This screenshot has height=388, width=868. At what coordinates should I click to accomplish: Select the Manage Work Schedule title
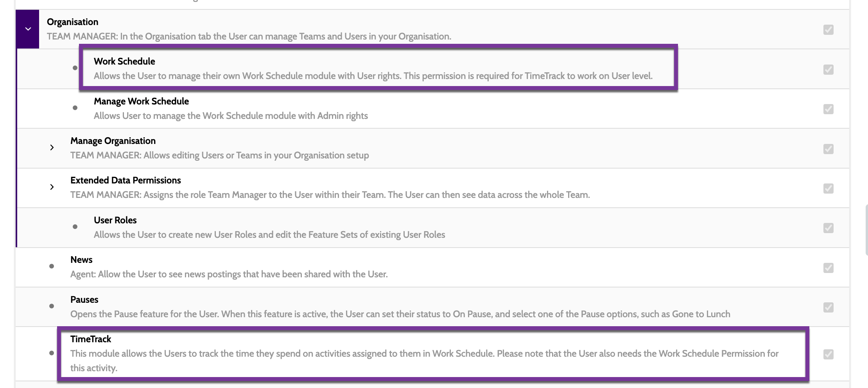pyautogui.click(x=141, y=101)
